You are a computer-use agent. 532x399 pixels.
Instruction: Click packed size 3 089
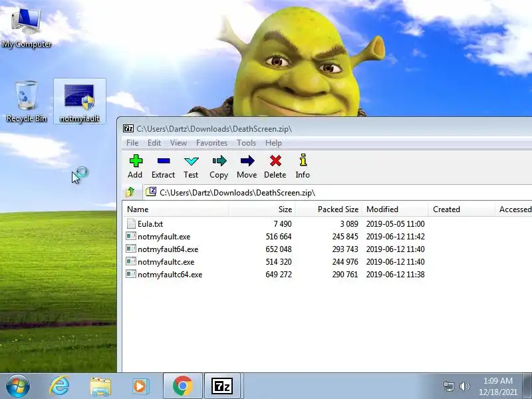(x=349, y=224)
